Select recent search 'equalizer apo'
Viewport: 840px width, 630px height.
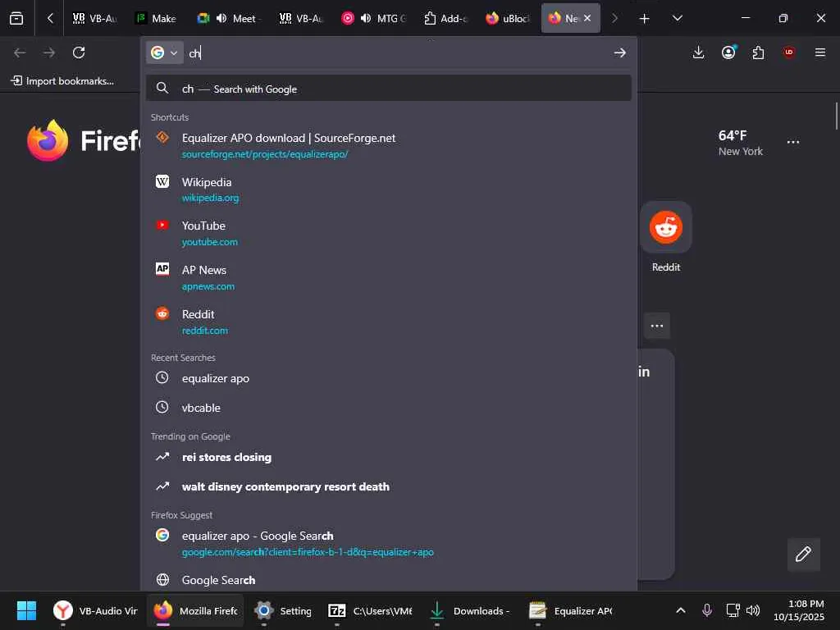pyautogui.click(x=388, y=378)
